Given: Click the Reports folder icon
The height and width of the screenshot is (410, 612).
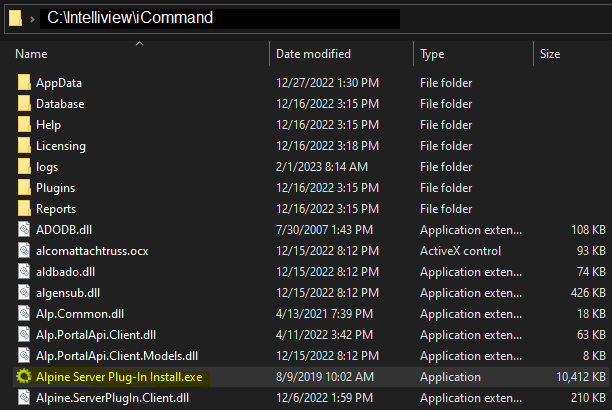Looking at the screenshot, I should tap(24, 209).
